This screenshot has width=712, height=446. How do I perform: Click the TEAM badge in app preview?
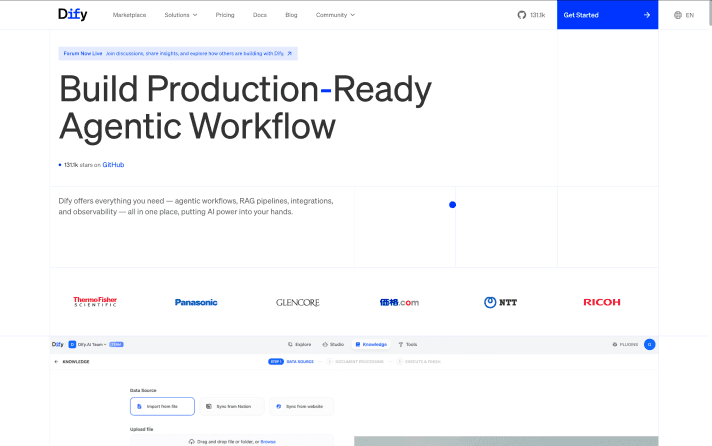(116, 344)
